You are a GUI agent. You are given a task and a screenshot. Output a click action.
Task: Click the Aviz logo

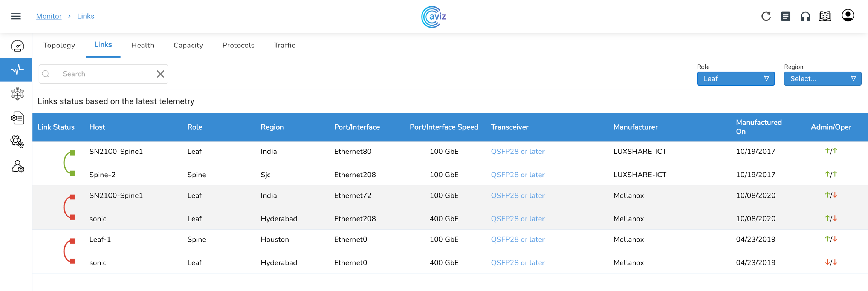(x=434, y=17)
